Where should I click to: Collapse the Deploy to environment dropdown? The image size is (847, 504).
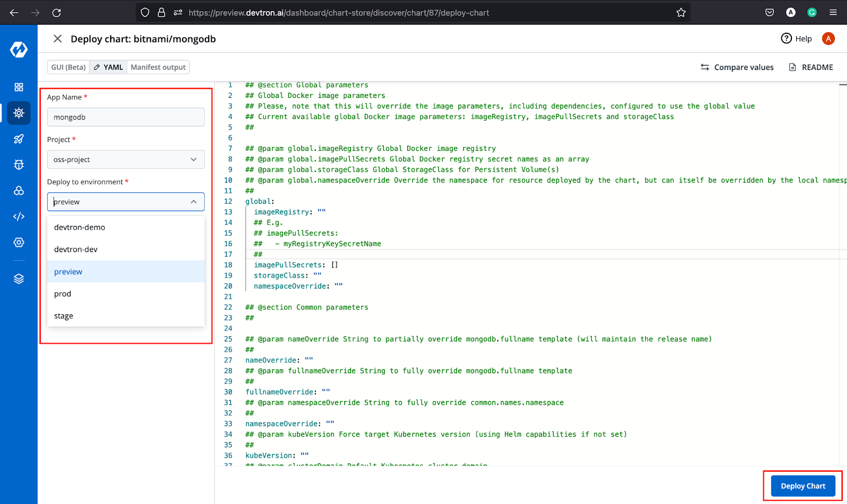193,202
